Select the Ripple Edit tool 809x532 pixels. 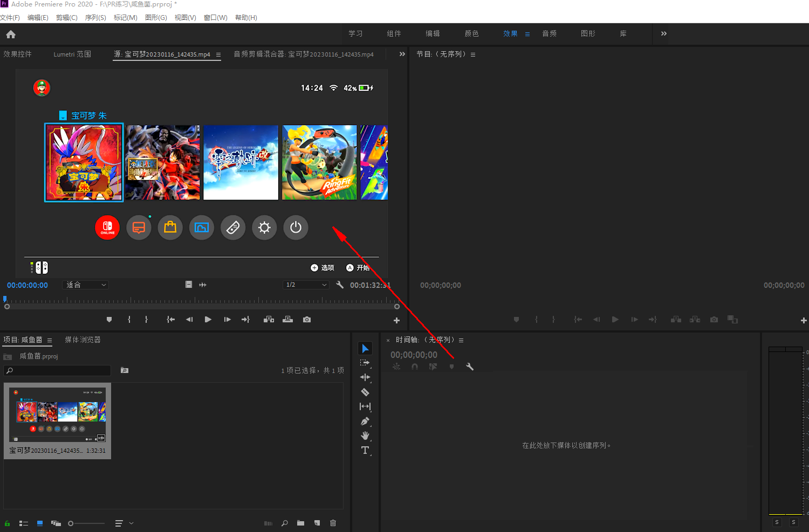pos(365,377)
